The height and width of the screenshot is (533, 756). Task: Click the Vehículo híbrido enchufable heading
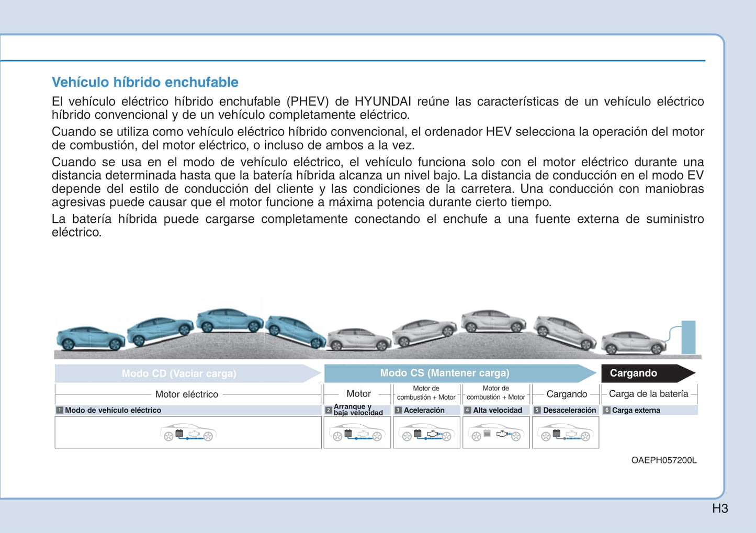point(145,82)
